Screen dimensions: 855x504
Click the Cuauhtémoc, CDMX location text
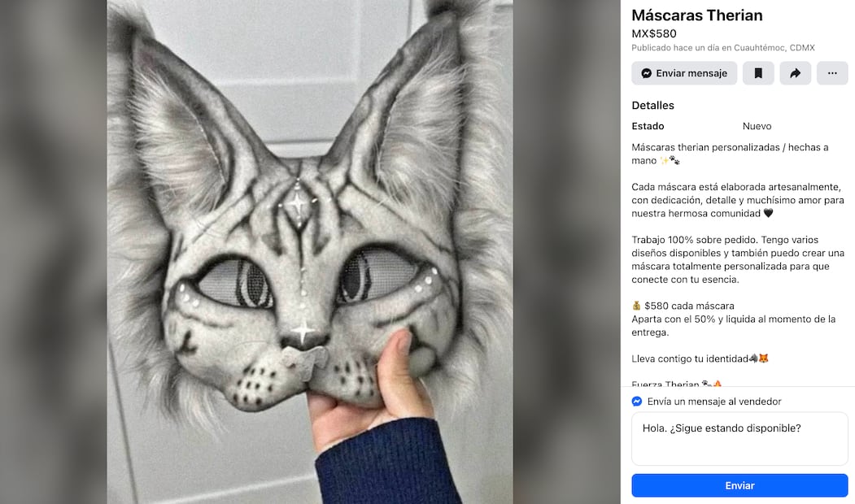pos(775,48)
